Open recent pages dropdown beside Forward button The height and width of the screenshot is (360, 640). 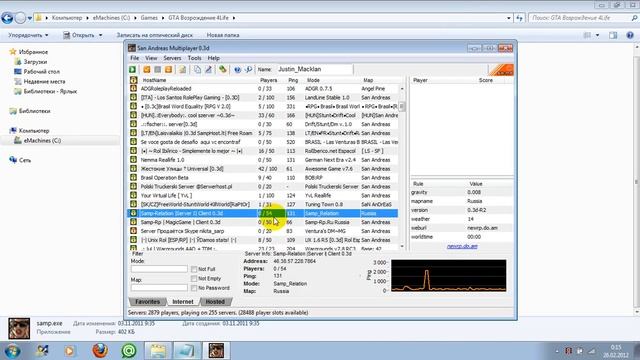pos(30,18)
